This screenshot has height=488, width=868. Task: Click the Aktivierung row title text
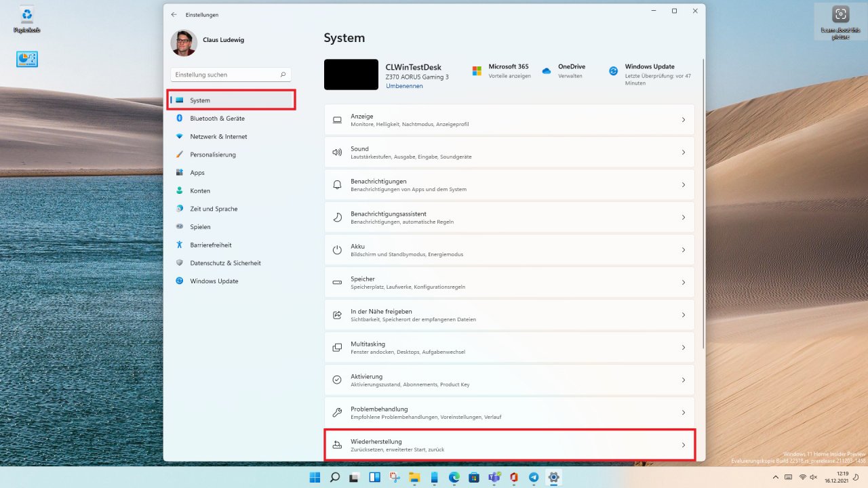coord(367,376)
